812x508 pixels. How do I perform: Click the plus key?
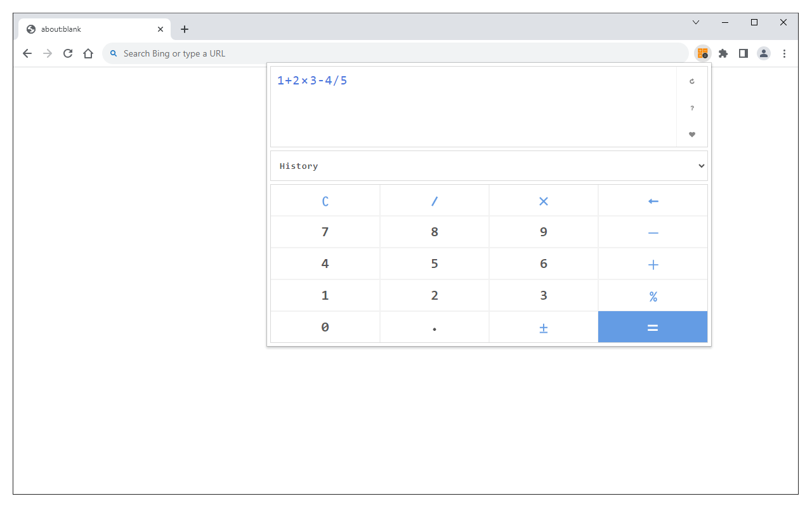coord(653,264)
